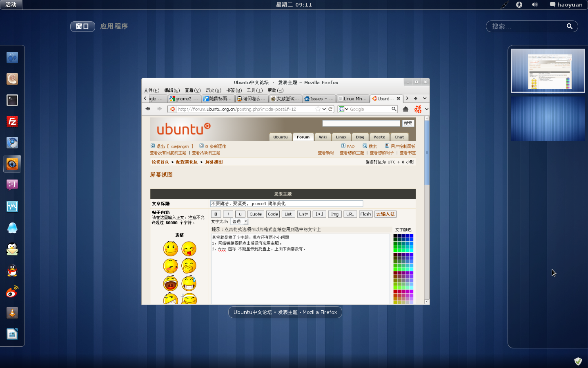The height and width of the screenshot is (368, 588).
Task: Launch VLC media player cone icon
Action: point(12,313)
